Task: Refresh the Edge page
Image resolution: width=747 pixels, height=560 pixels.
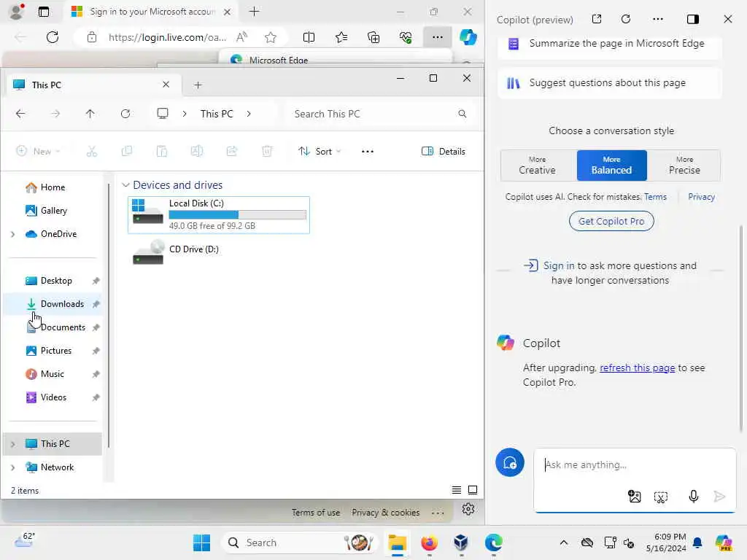Action: 53,37
